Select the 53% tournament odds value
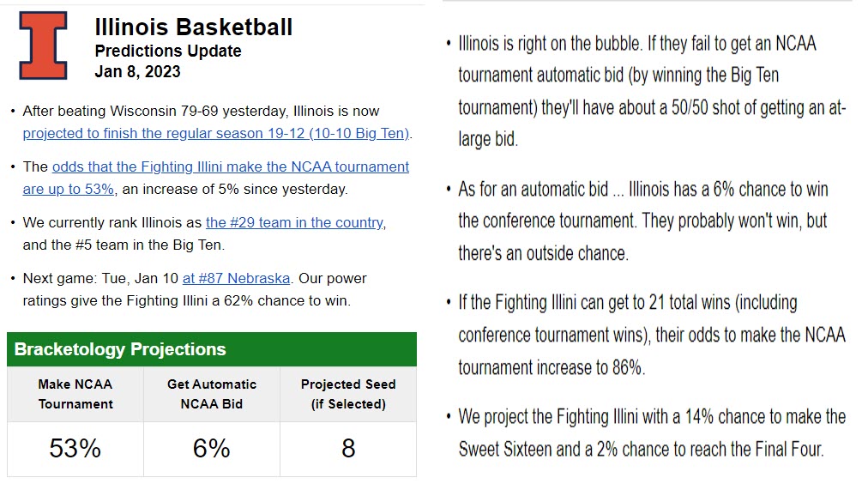868x490 pixels. [75, 448]
